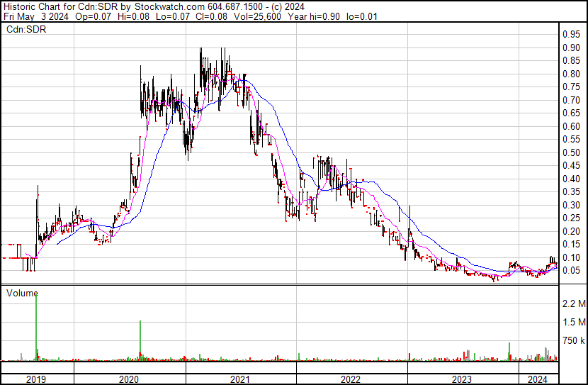Click the 0.20 price axis label
Image resolution: width=588 pixels, height=385 pixels.
pos(571,231)
